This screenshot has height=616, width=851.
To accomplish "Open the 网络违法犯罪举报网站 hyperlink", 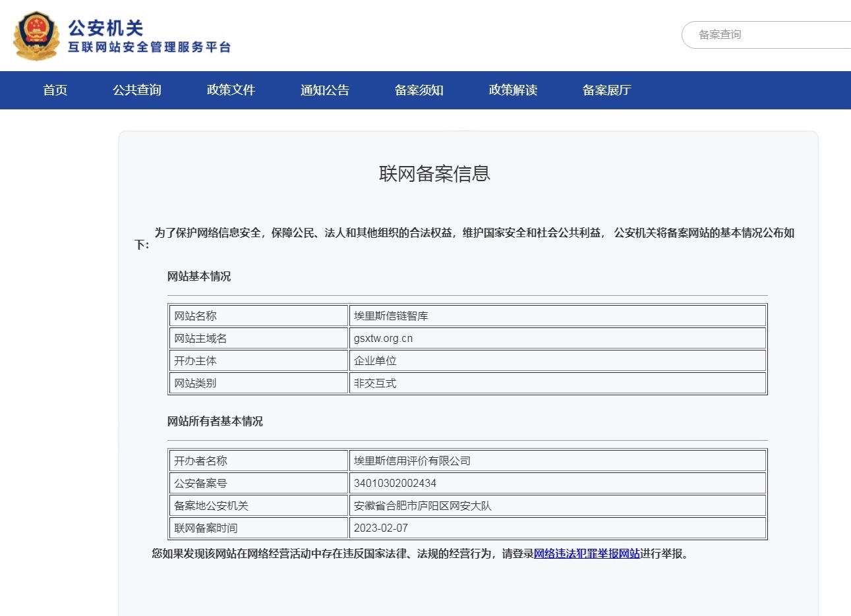I will pyautogui.click(x=587, y=554).
